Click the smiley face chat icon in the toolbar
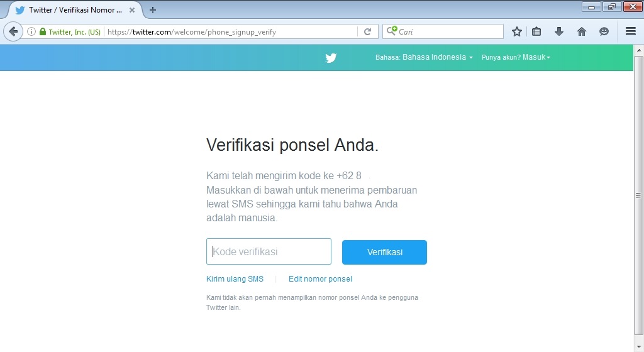 (x=604, y=31)
